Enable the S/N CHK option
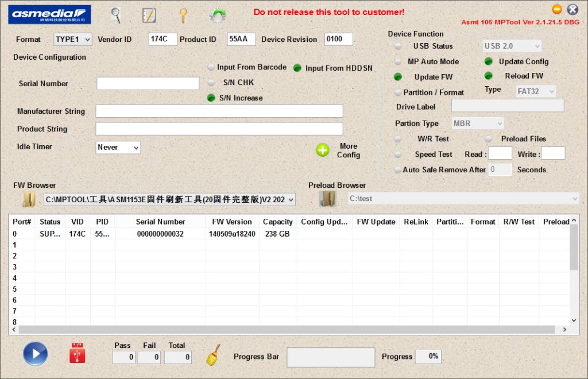The image size is (588, 379). (x=211, y=83)
